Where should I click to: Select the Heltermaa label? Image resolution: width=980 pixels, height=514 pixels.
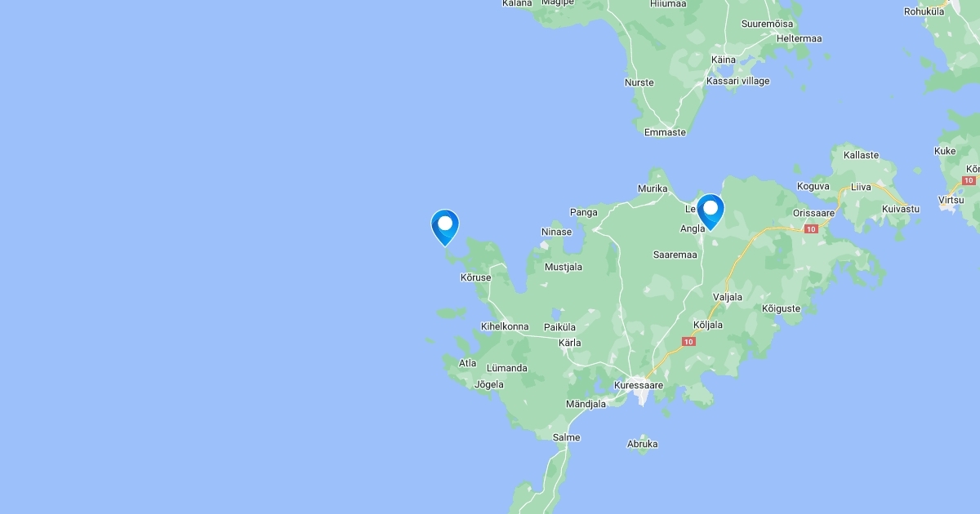click(x=800, y=39)
